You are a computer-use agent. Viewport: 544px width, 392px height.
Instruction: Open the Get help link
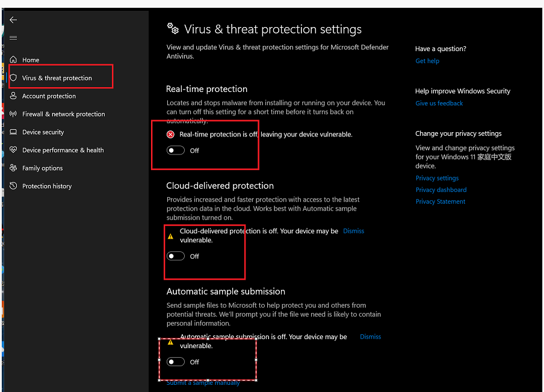(x=427, y=61)
